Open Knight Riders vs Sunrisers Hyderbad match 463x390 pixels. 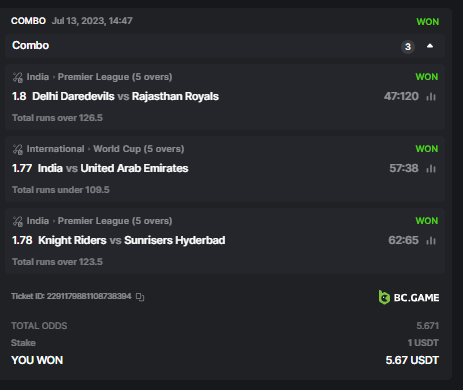pyautogui.click(x=132, y=240)
